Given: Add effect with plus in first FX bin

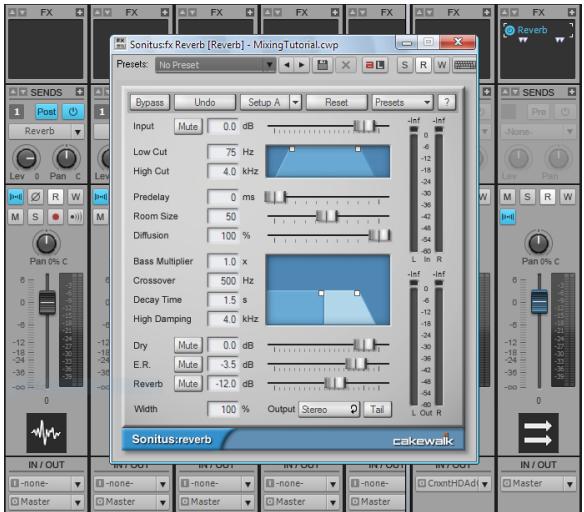Looking at the screenshot, I should 79,12.
